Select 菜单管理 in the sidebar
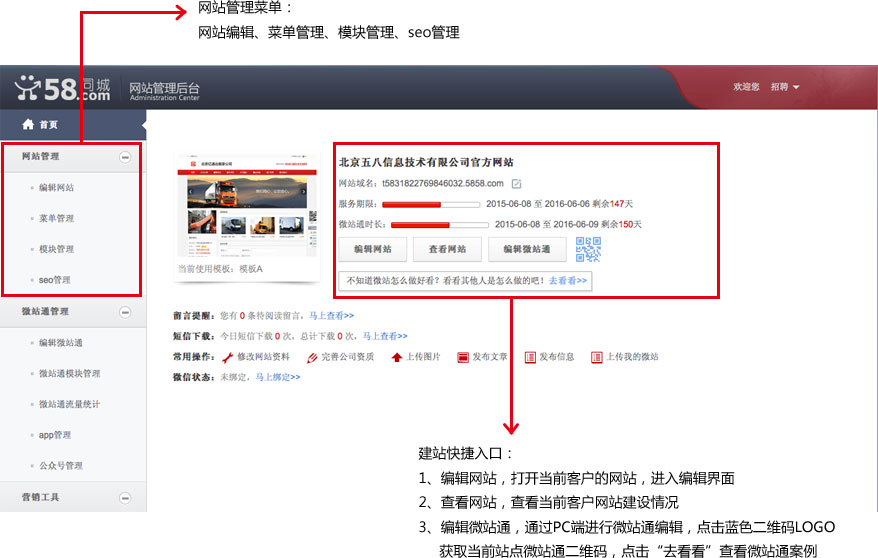The width and height of the screenshot is (878, 558). 56,218
